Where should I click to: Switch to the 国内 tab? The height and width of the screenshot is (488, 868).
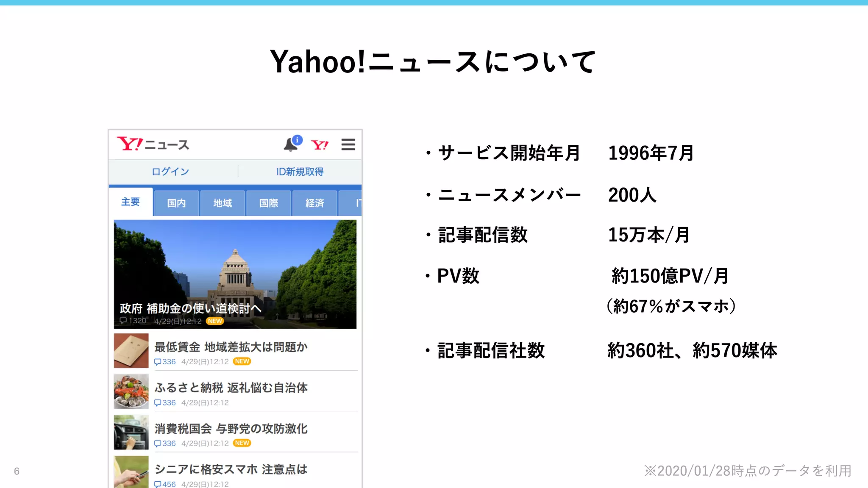176,203
